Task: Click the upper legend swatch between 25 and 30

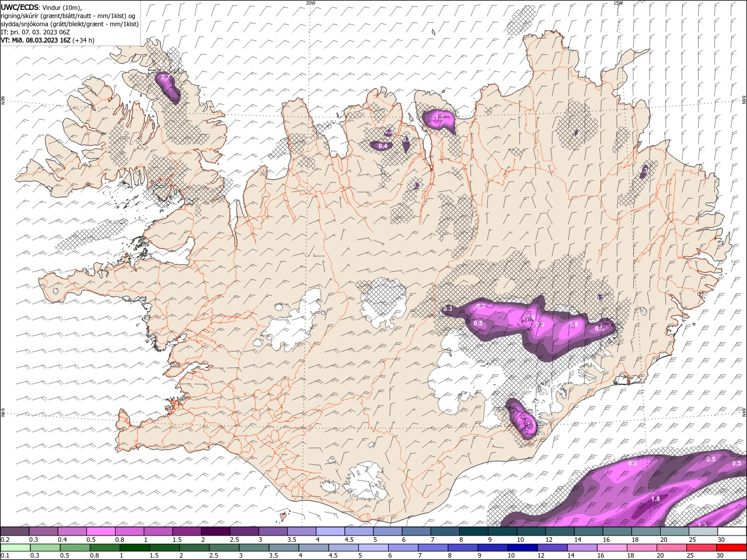Action: (x=703, y=531)
